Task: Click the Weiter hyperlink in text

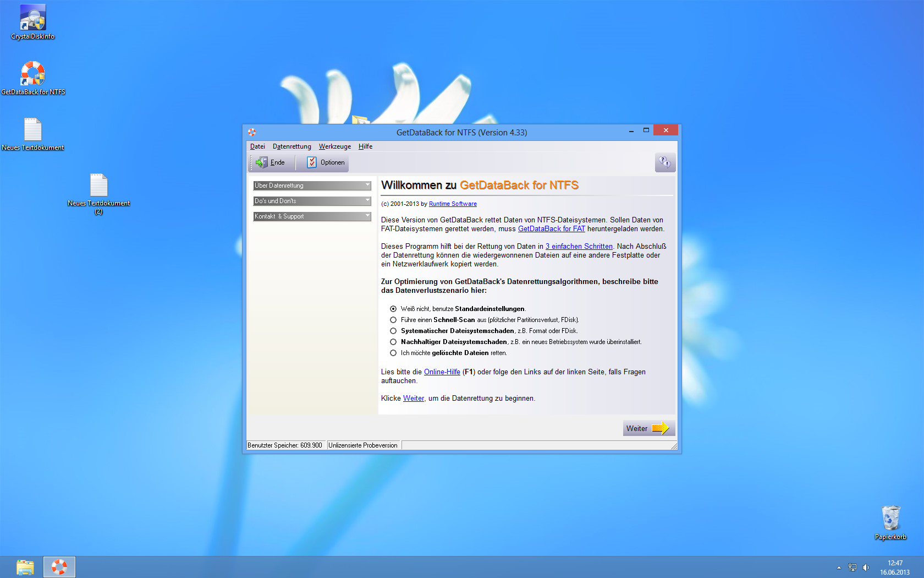Action: tap(414, 399)
